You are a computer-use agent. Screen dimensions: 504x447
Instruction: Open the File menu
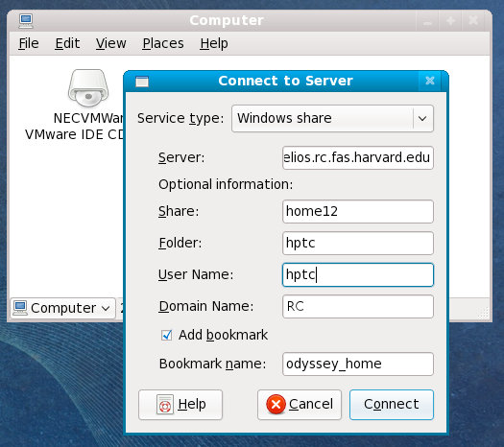(x=29, y=43)
